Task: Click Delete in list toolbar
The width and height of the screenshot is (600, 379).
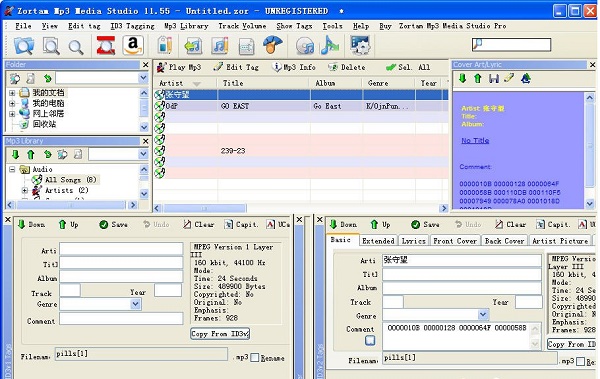Action: 347,67
